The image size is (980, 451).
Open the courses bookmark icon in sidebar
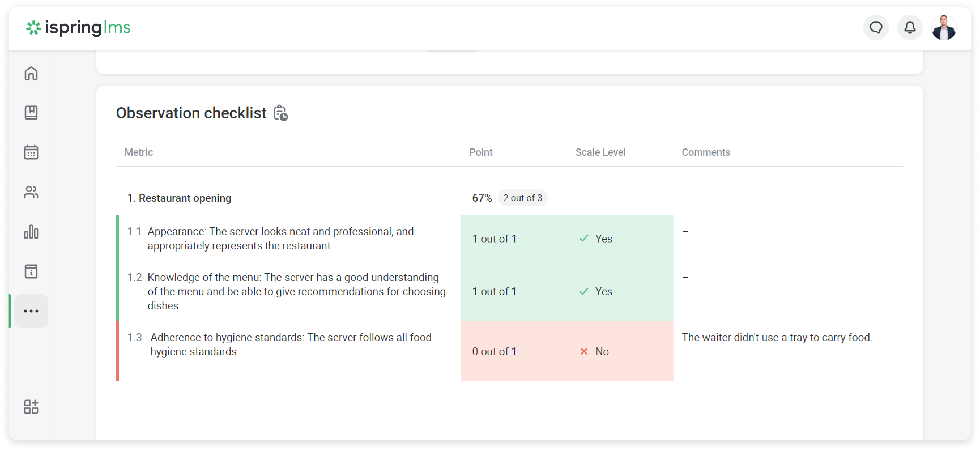[31, 113]
